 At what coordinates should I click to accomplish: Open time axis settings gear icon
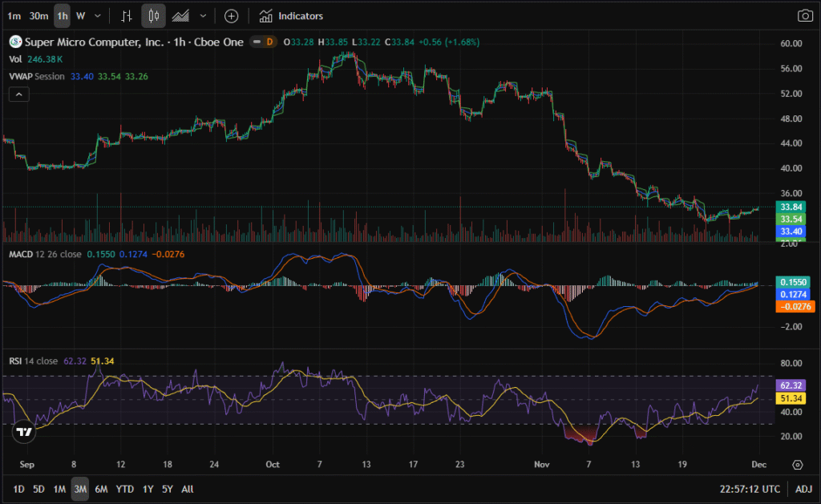pos(797,464)
